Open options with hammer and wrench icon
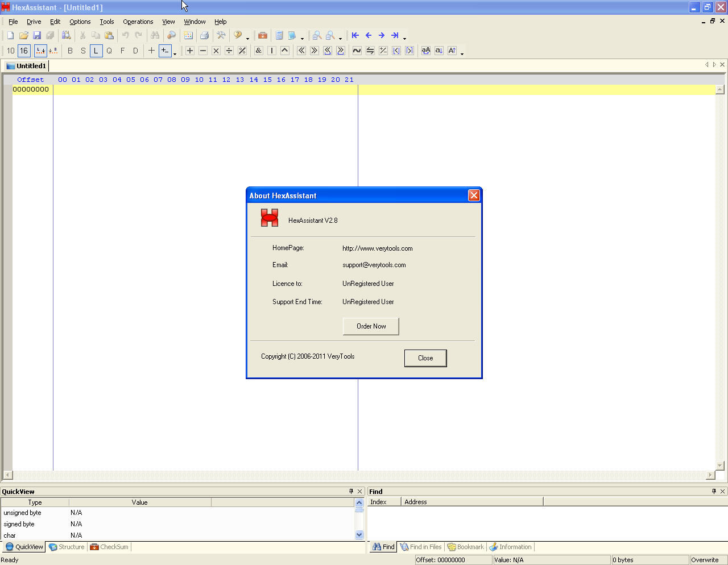 [221, 35]
